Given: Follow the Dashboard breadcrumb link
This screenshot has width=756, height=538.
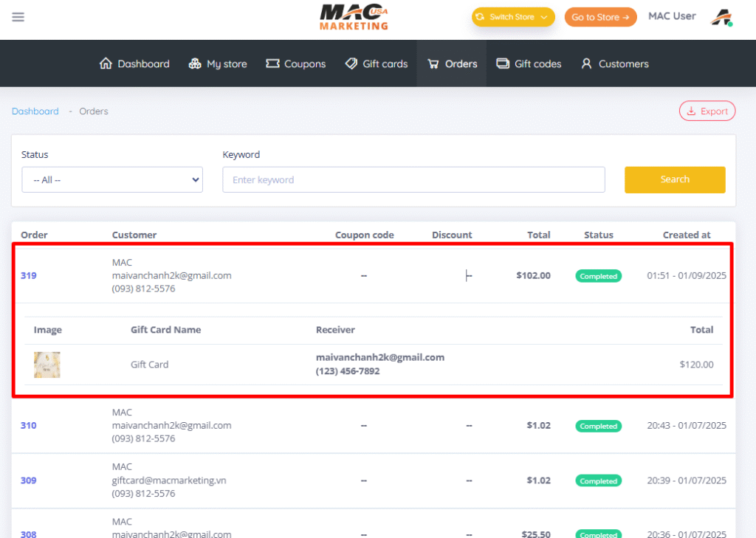Looking at the screenshot, I should (x=35, y=111).
